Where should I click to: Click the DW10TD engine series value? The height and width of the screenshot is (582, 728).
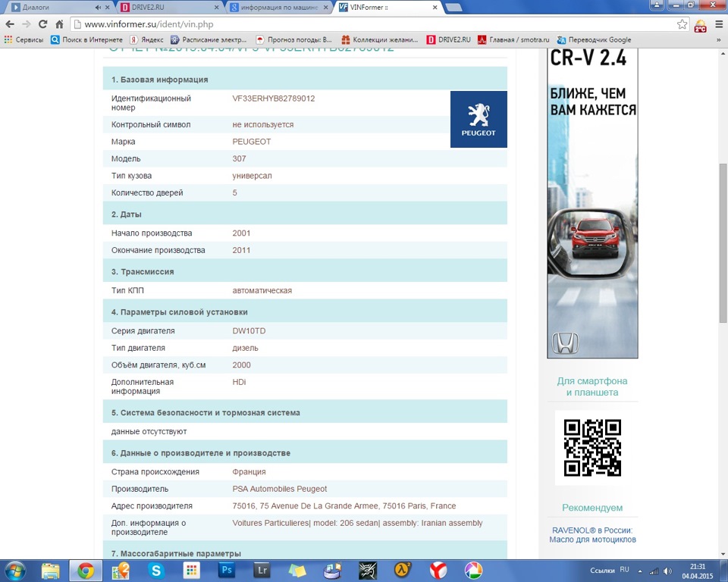[249, 331]
